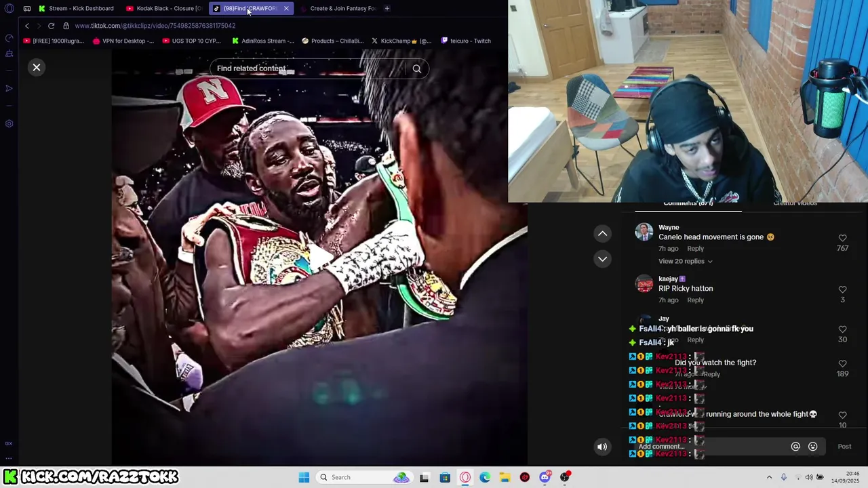The image size is (868, 488).
Task: Like kaejay's RIP Ricky hatton comment
Action: click(842, 289)
